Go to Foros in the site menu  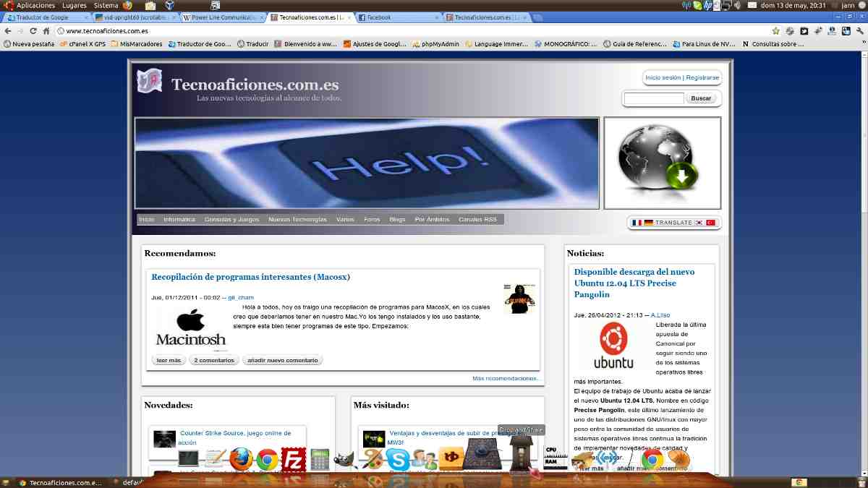[x=372, y=219]
